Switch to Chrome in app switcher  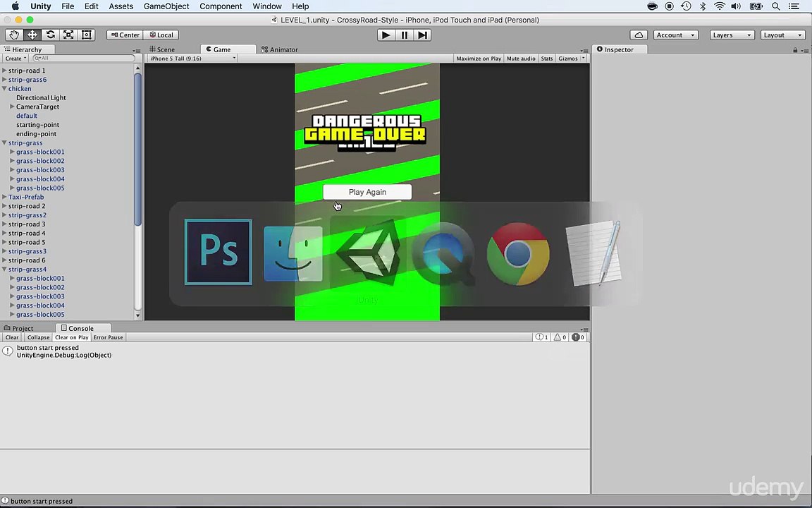coord(518,254)
